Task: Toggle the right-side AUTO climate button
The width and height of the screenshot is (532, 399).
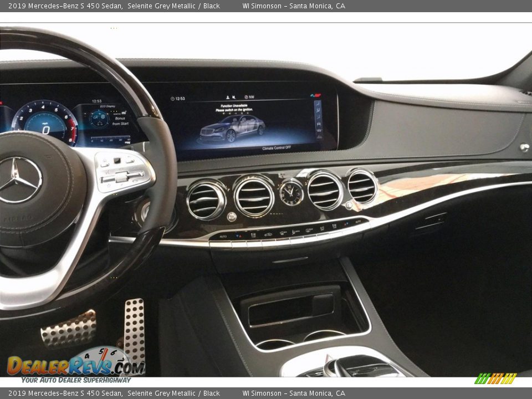Action: tap(357, 222)
